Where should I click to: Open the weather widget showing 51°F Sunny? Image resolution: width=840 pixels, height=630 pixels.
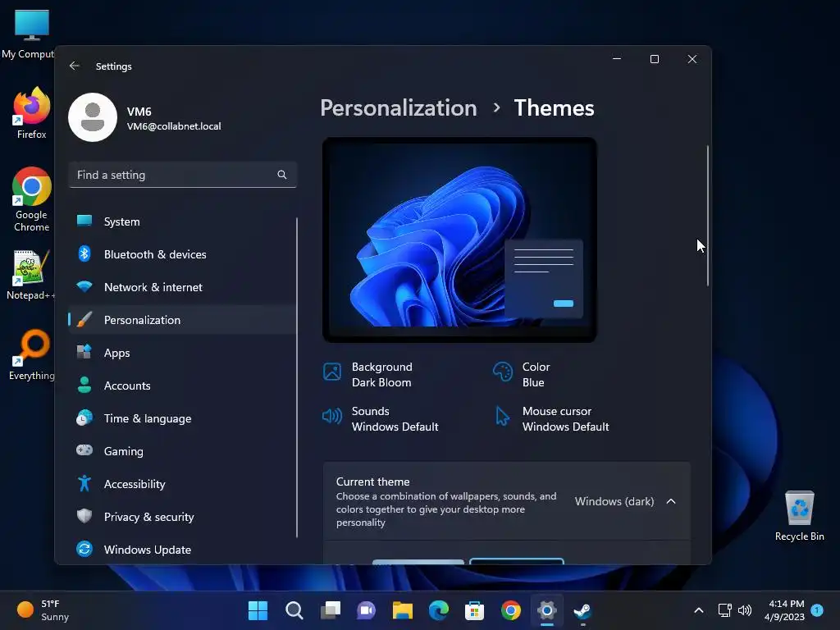click(x=43, y=610)
